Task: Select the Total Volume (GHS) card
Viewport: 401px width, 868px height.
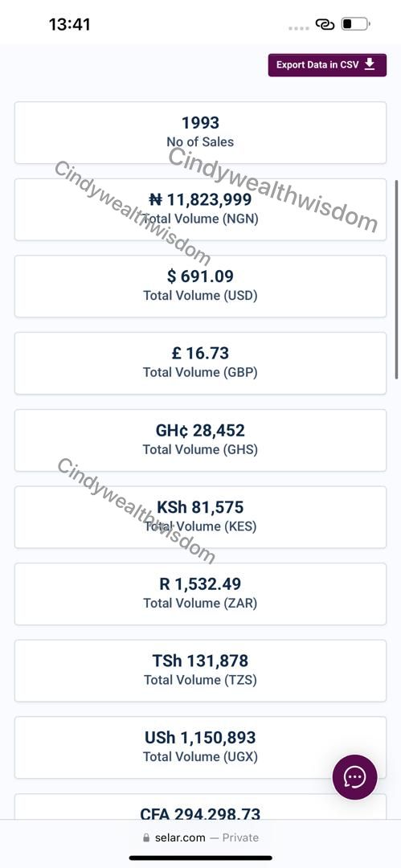Action: 200,440
